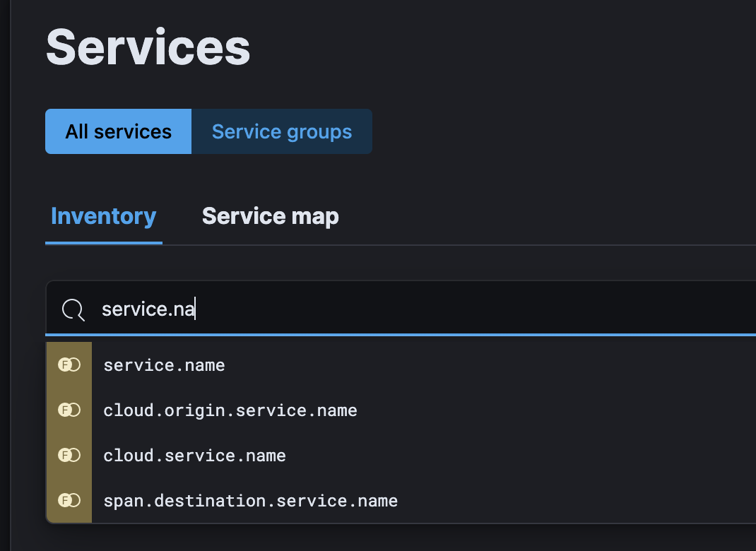This screenshot has height=551, width=756.
Task: Switch to the Service map tab
Action: pyautogui.click(x=270, y=216)
